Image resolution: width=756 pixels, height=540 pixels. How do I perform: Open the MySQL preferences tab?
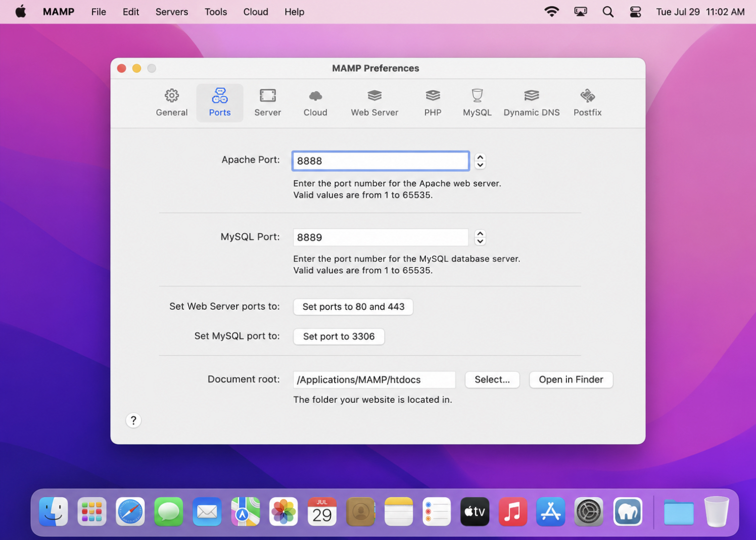(x=477, y=103)
